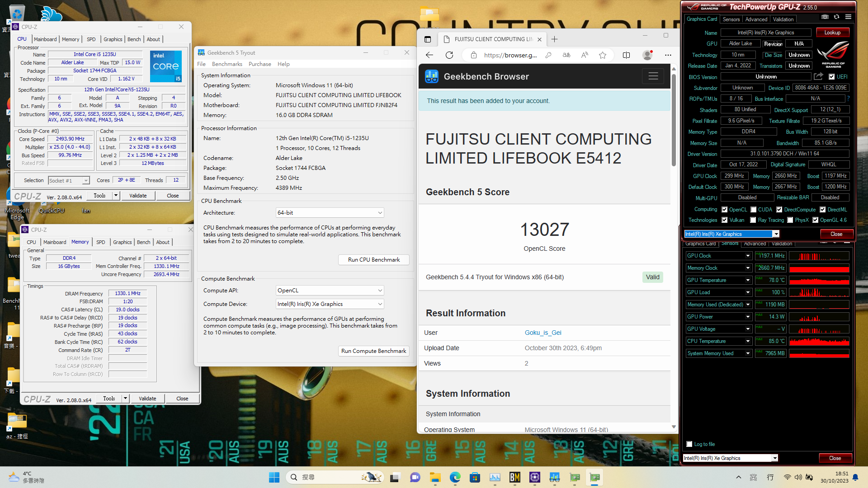Take a GPU-Z screenshot with camera icon

pos(825,17)
